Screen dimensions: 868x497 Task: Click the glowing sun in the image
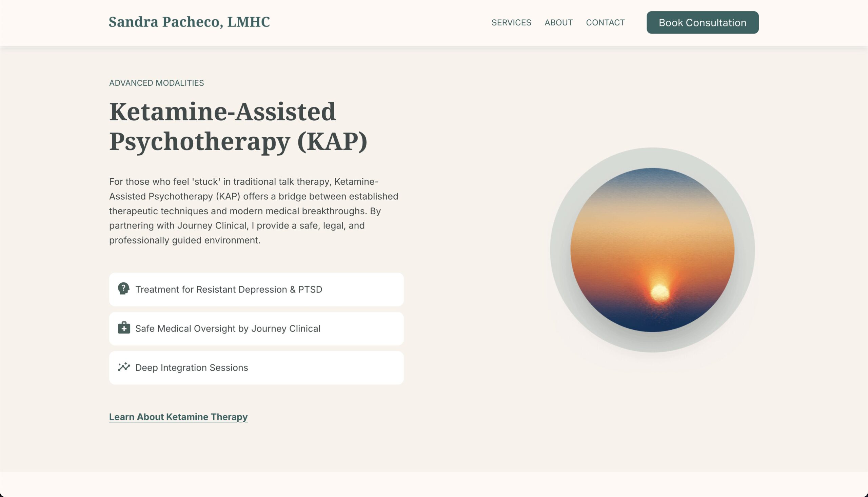coord(659,293)
